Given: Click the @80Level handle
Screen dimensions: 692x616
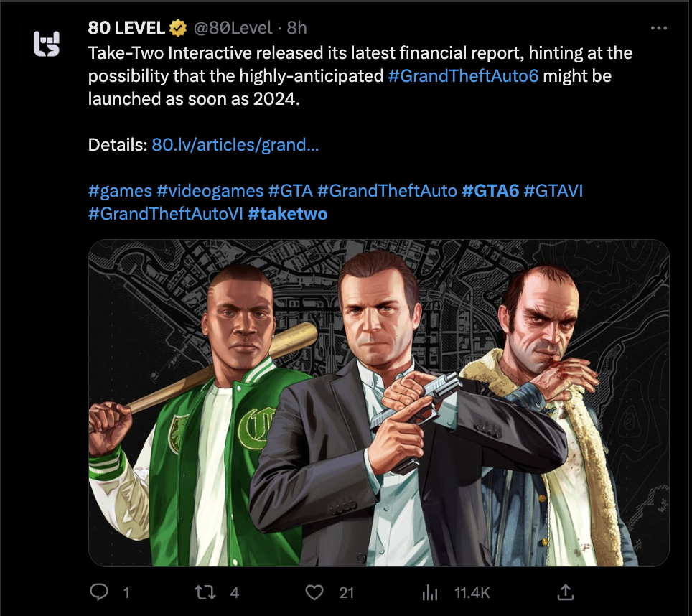Looking at the screenshot, I should point(232,28).
